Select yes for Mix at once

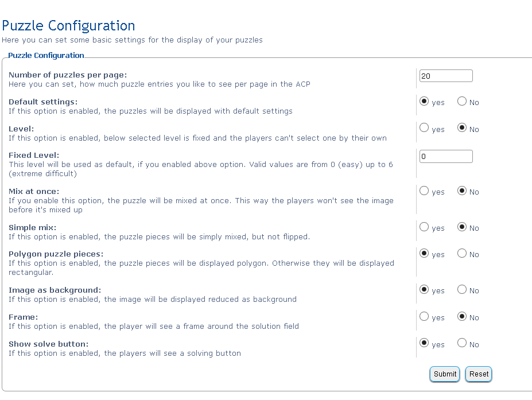(424, 191)
